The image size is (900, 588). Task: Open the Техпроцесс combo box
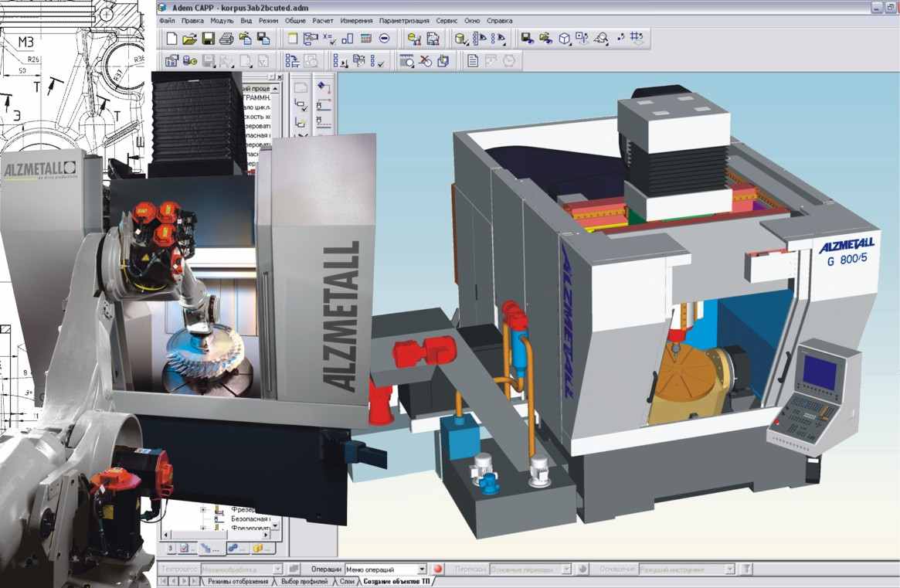pos(241,569)
